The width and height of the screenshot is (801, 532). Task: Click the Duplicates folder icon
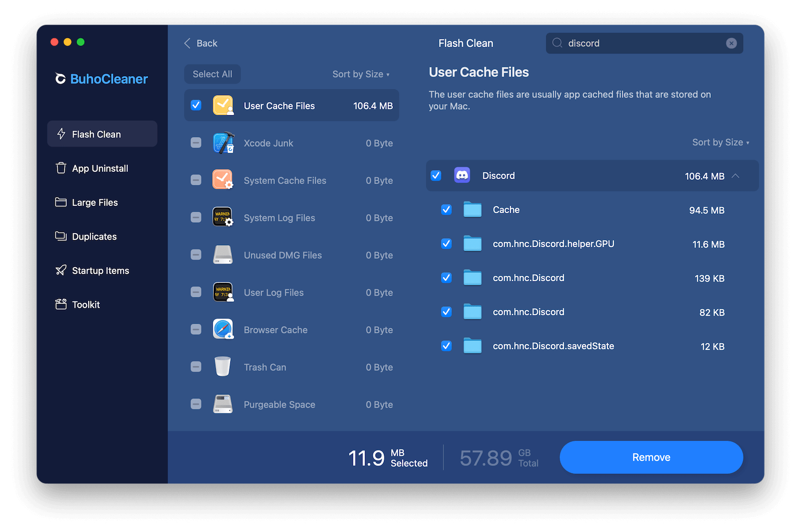61,236
